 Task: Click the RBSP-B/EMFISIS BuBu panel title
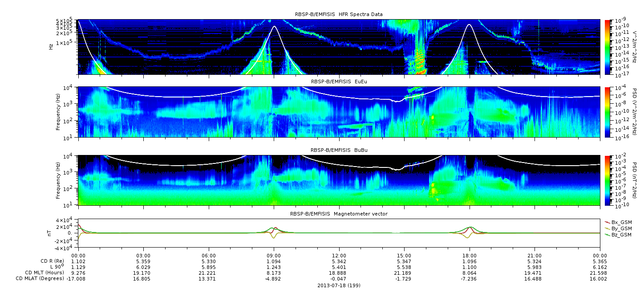[339, 151]
